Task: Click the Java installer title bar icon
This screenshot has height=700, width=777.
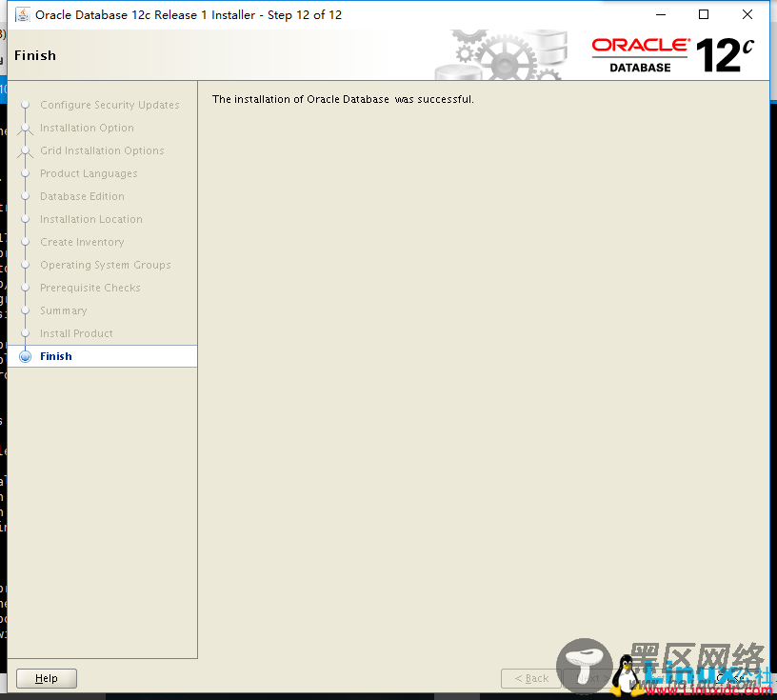Action: pyautogui.click(x=22, y=15)
